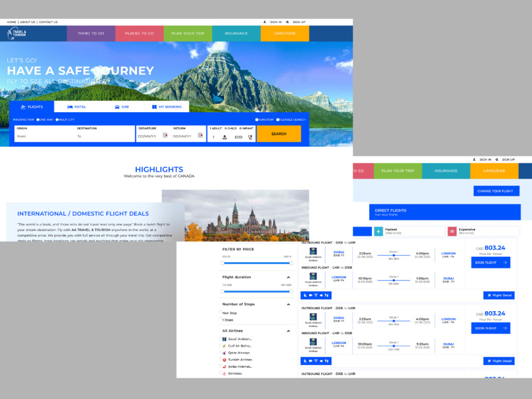Click the Wi-Fi amenity icon in the first flight card

pos(315,295)
